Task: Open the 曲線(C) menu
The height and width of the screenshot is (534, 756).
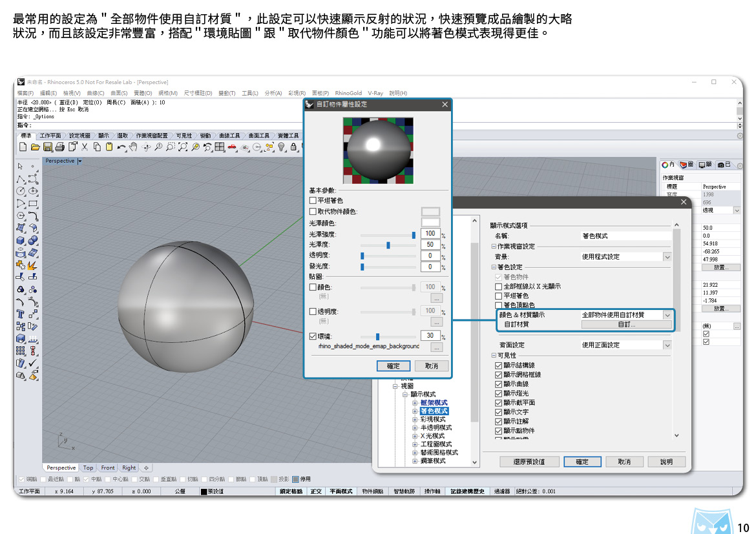Action: (x=96, y=93)
